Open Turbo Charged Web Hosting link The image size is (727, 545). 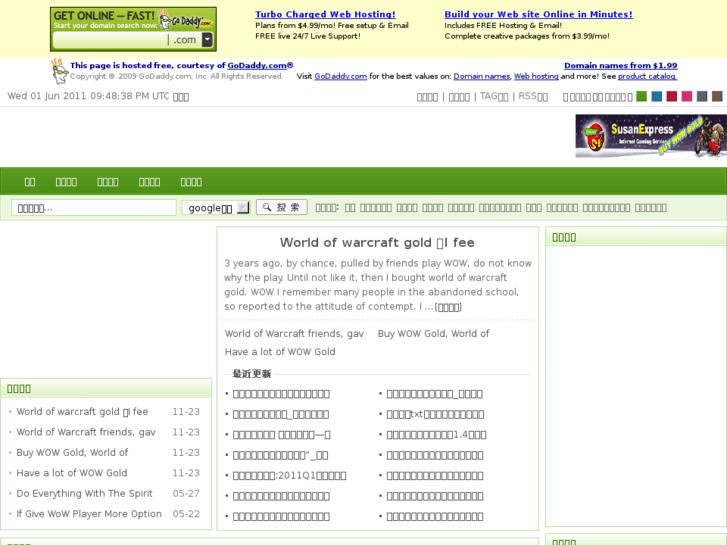(325, 14)
